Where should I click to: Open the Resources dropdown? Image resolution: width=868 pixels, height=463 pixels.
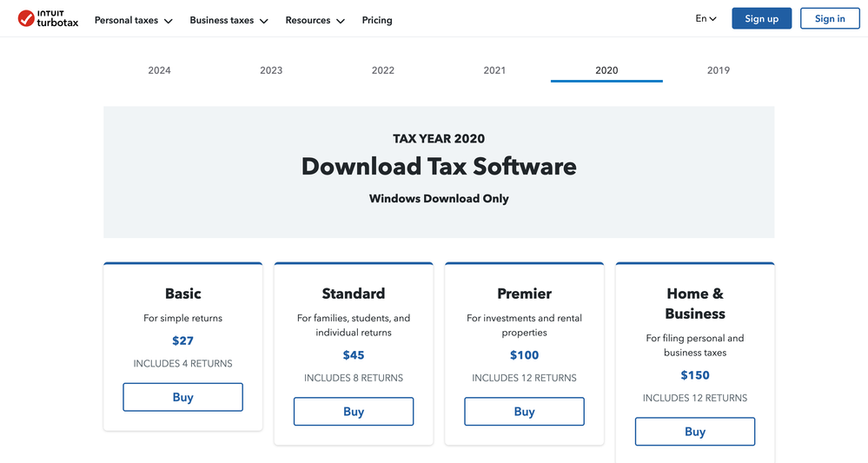tap(315, 21)
